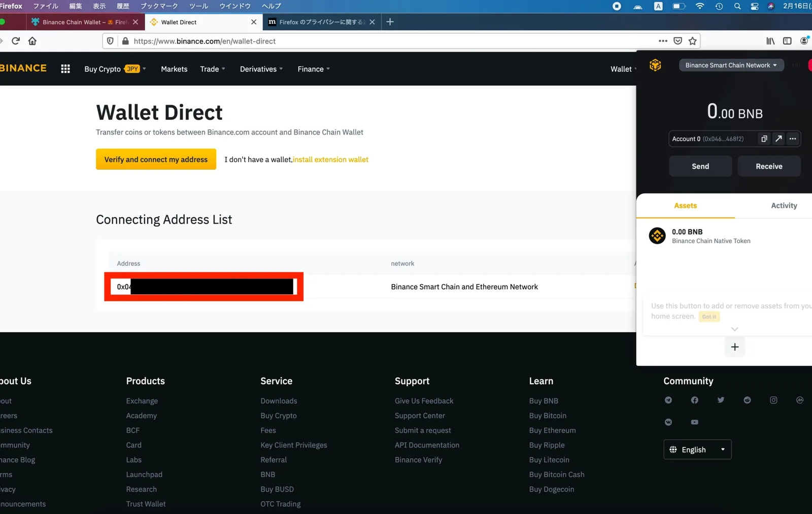Open Spotlight search in the menu bar
The height and width of the screenshot is (514, 812).
click(x=737, y=6)
